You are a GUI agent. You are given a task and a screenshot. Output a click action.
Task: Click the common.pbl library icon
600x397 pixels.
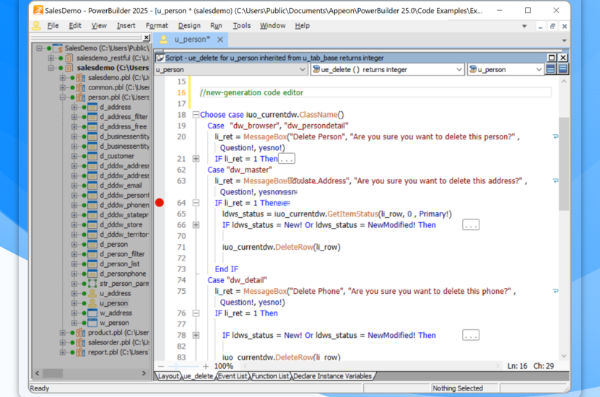tap(80, 88)
